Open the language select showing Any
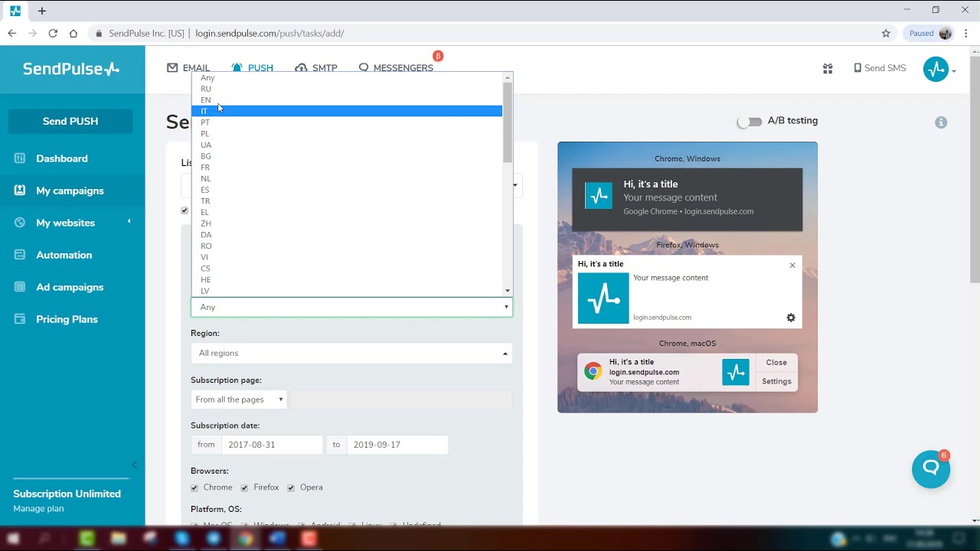This screenshot has height=551, width=980. [x=351, y=307]
